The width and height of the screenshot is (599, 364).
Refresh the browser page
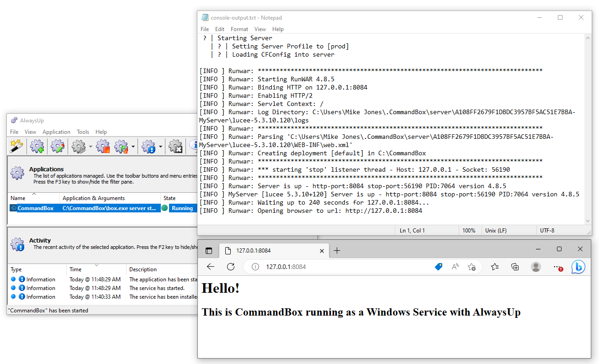coord(231,267)
